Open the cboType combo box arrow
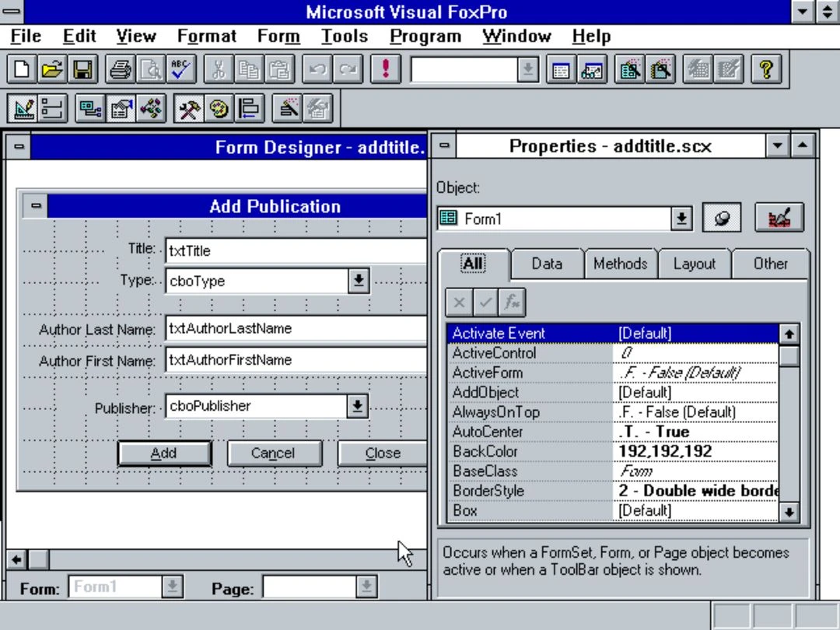 coord(358,281)
